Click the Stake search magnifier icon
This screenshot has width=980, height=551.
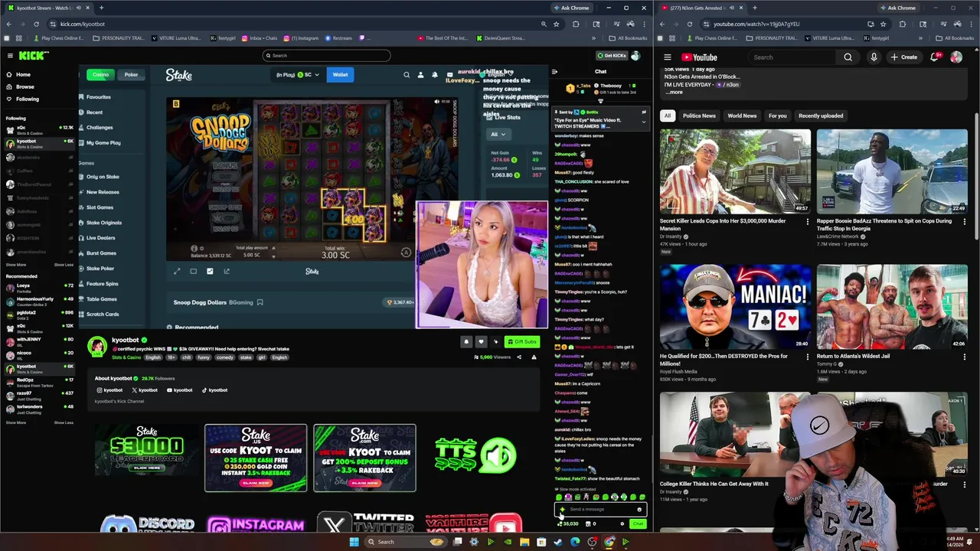[407, 74]
